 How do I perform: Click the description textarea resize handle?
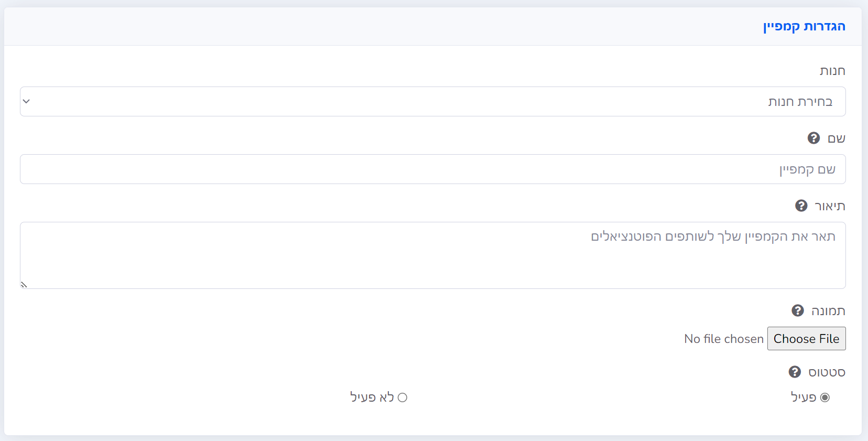click(24, 285)
